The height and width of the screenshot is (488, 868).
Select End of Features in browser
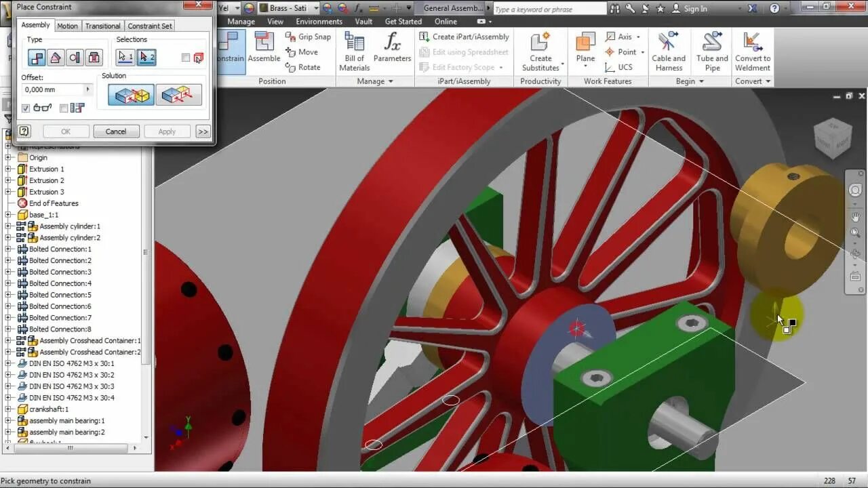[54, 203]
